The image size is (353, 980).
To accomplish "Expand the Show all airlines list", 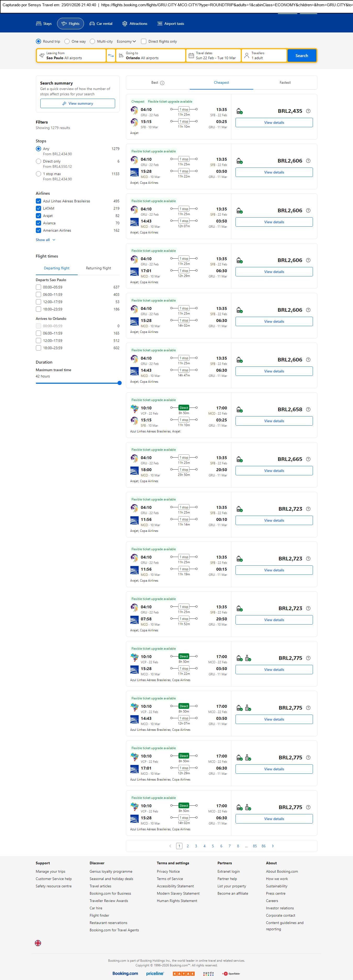I will [x=46, y=240].
